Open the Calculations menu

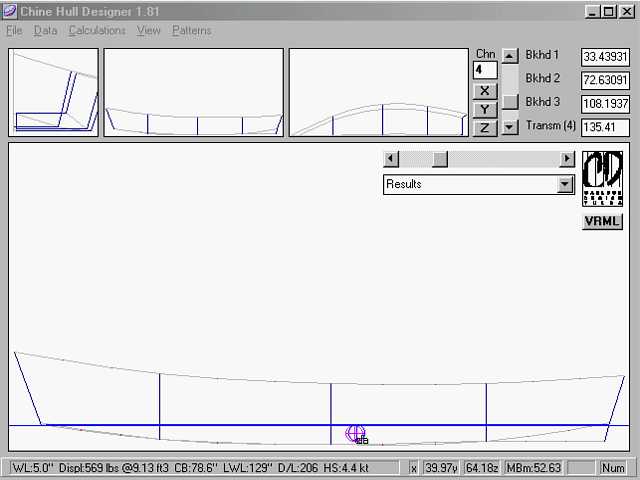(x=97, y=31)
